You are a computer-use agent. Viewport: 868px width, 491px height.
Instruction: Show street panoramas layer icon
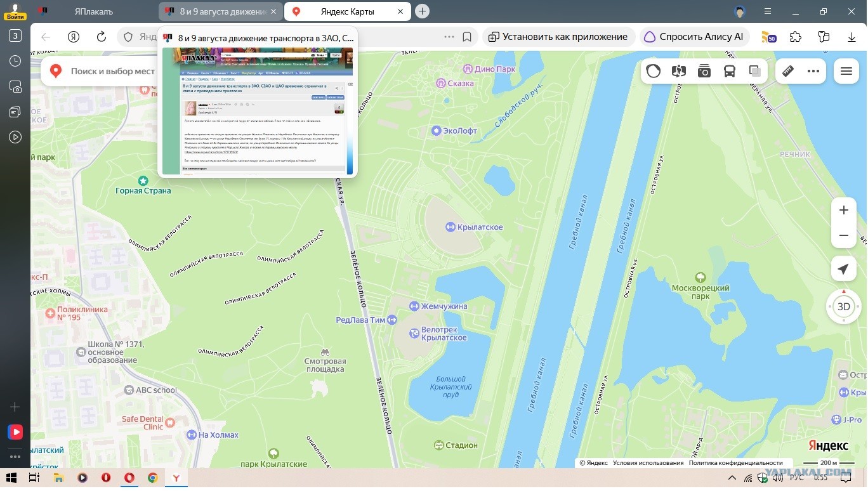(679, 71)
